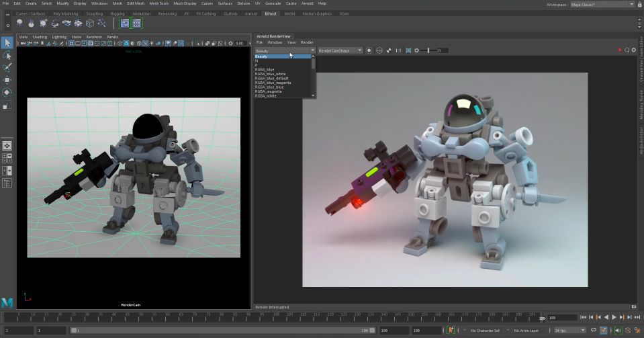This screenshot has height=338, width=644.
Task: Click the play forwards button on the timeline
Action: point(614,317)
